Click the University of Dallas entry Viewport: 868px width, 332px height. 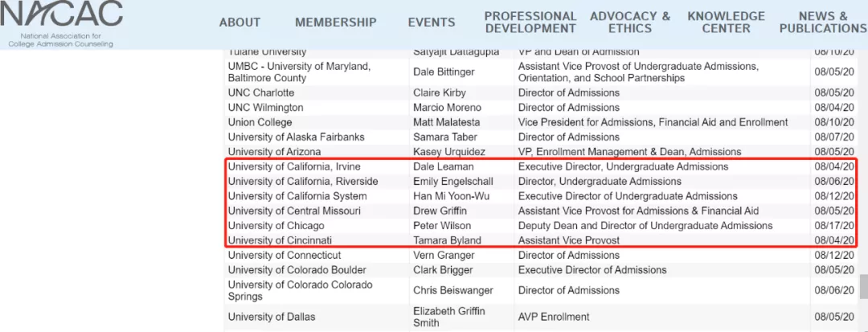(271, 316)
